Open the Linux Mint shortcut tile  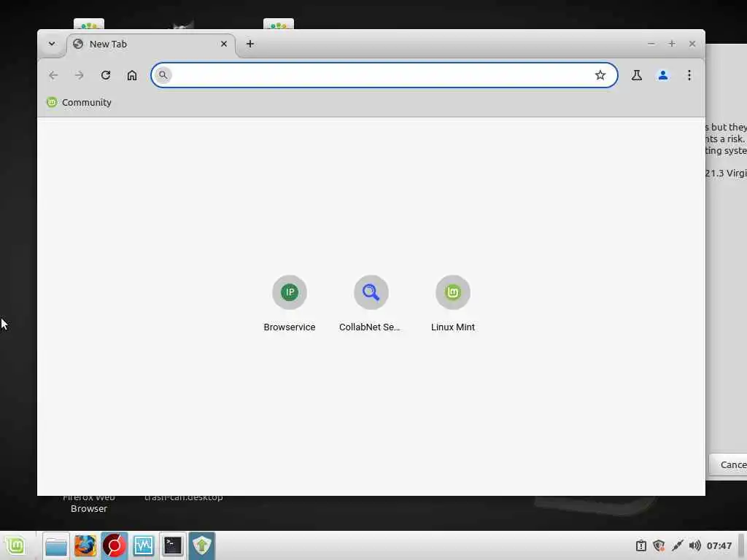coord(452,303)
